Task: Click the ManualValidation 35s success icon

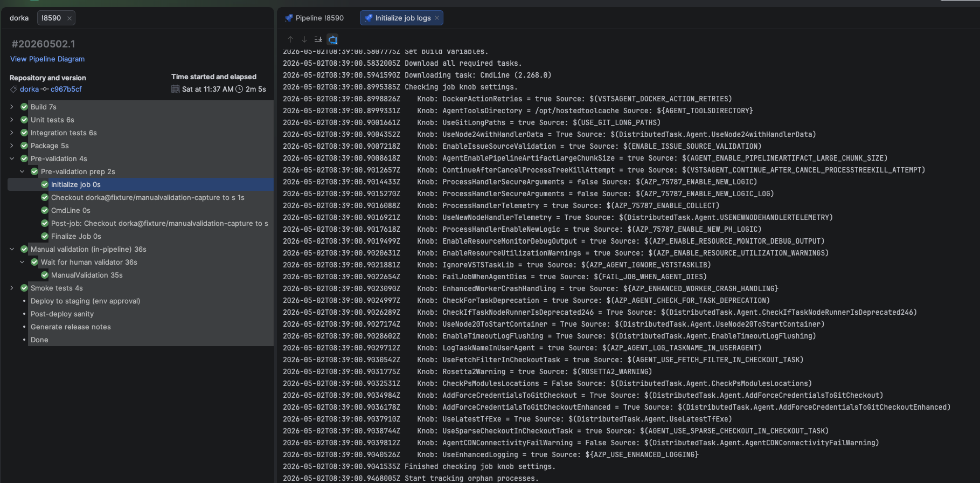Action: pyautogui.click(x=45, y=275)
